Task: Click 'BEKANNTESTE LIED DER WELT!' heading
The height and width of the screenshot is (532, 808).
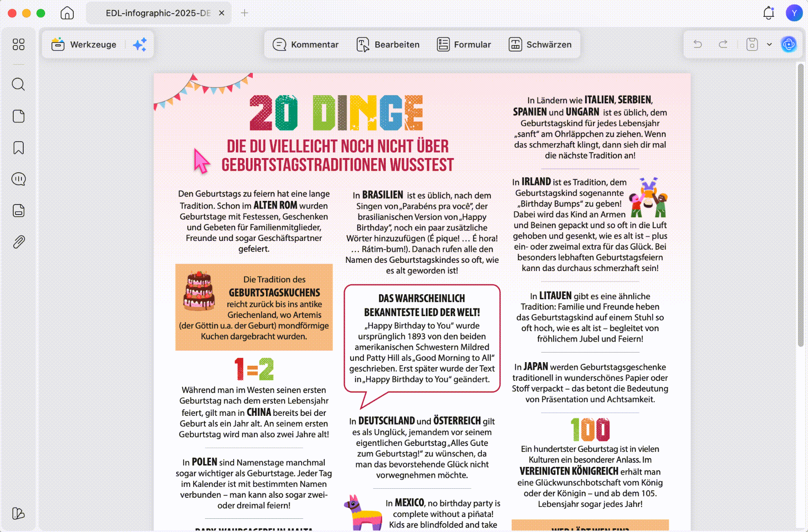Action: tap(422, 312)
